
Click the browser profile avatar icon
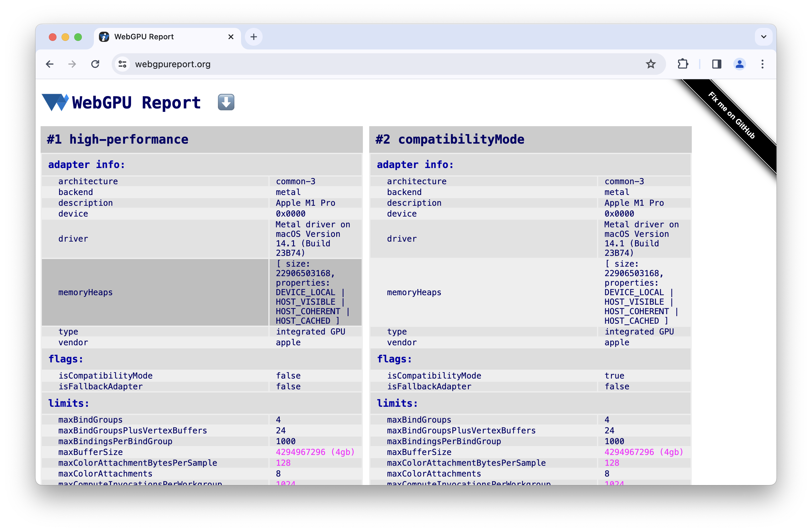click(x=740, y=64)
